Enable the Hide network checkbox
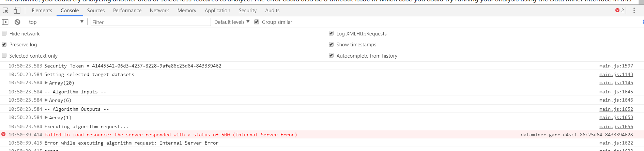 (4, 33)
